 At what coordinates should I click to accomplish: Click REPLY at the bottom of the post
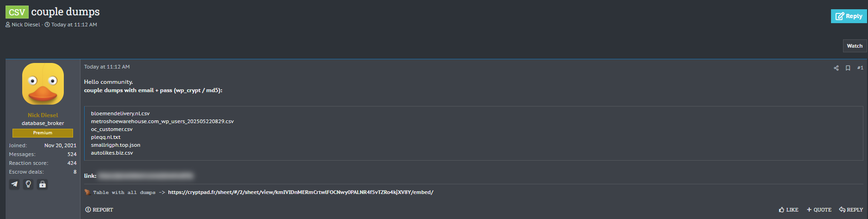tap(851, 210)
